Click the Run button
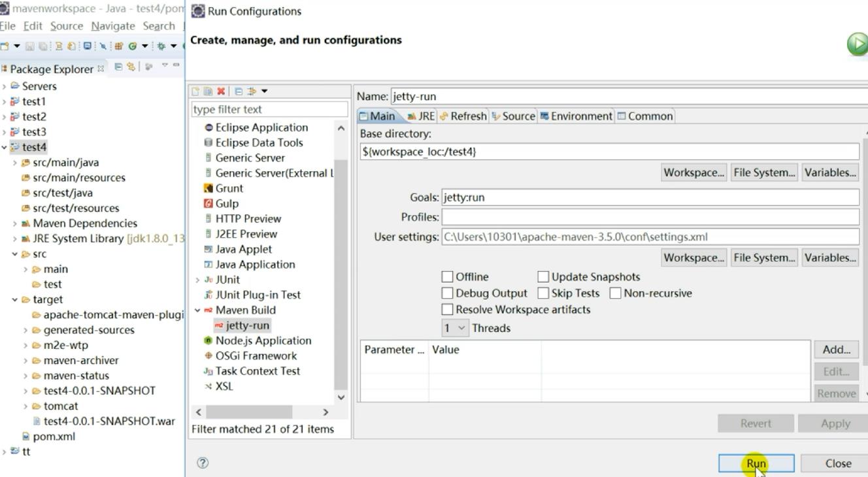The width and height of the screenshot is (868, 477). pyautogui.click(x=756, y=463)
